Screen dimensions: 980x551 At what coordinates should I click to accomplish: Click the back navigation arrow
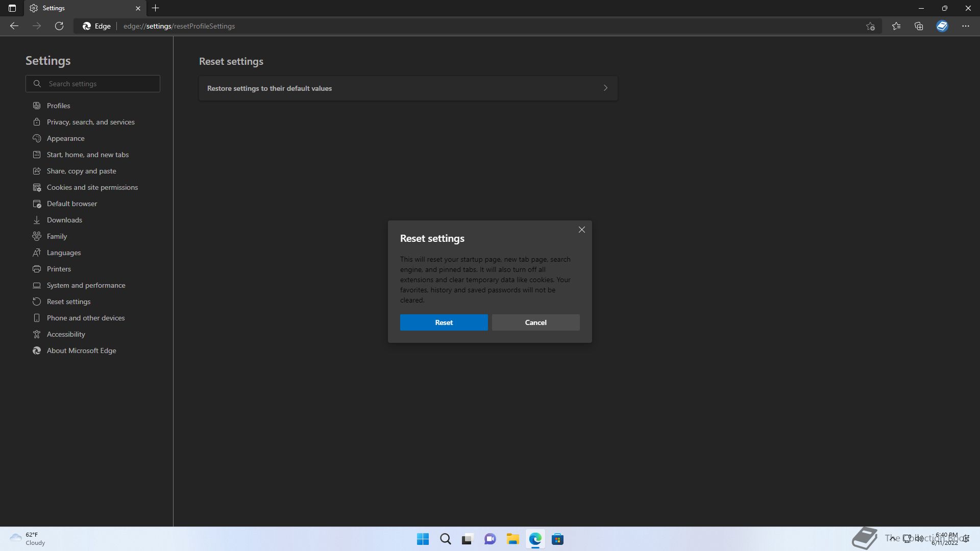[14, 26]
